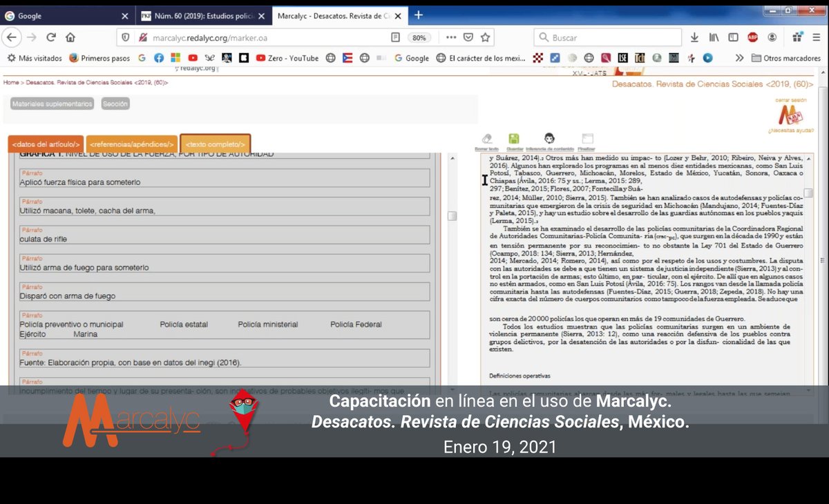
Task: Close the Google tab
Action: (x=124, y=15)
